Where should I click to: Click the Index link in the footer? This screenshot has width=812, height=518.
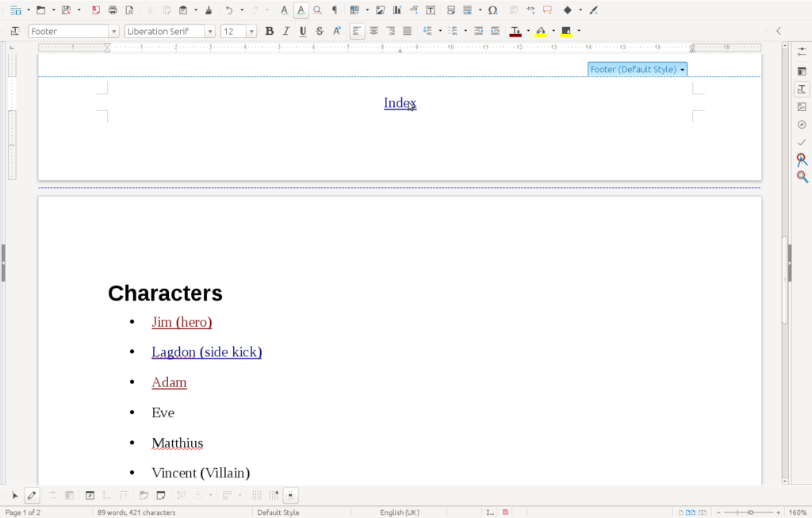(x=399, y=103)
